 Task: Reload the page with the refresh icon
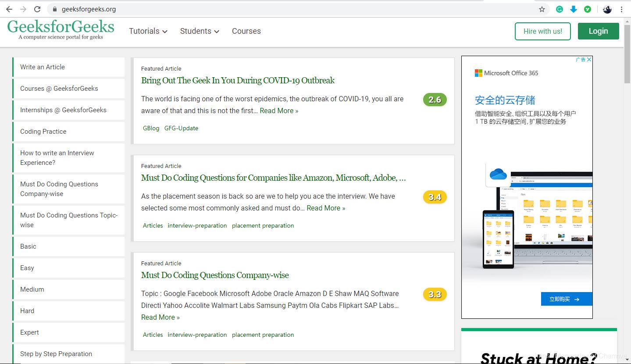37,9
